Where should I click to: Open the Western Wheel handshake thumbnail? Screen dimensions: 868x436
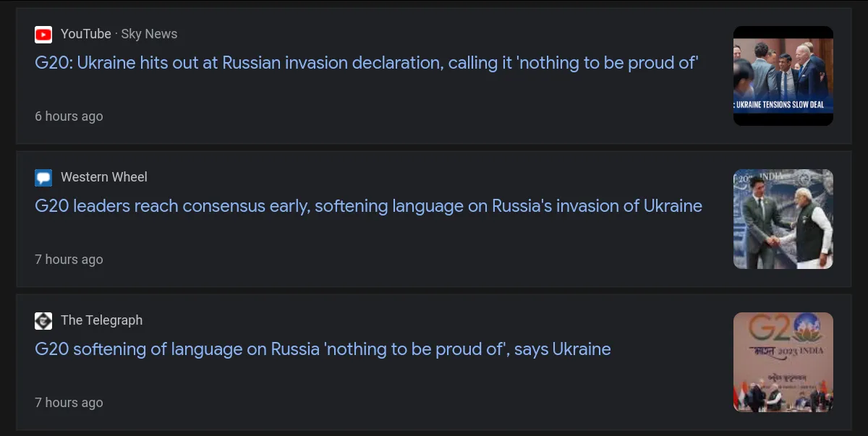pos(783,219)
